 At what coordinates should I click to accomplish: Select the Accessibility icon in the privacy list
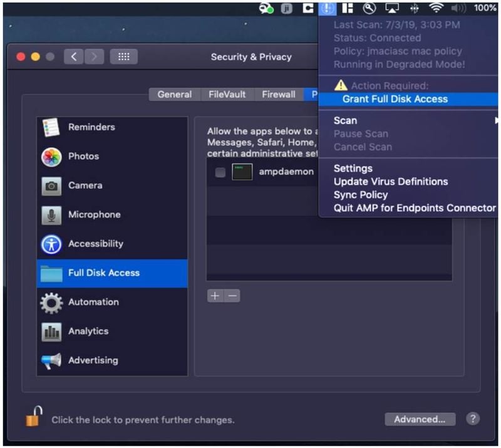tap(51, 244)
